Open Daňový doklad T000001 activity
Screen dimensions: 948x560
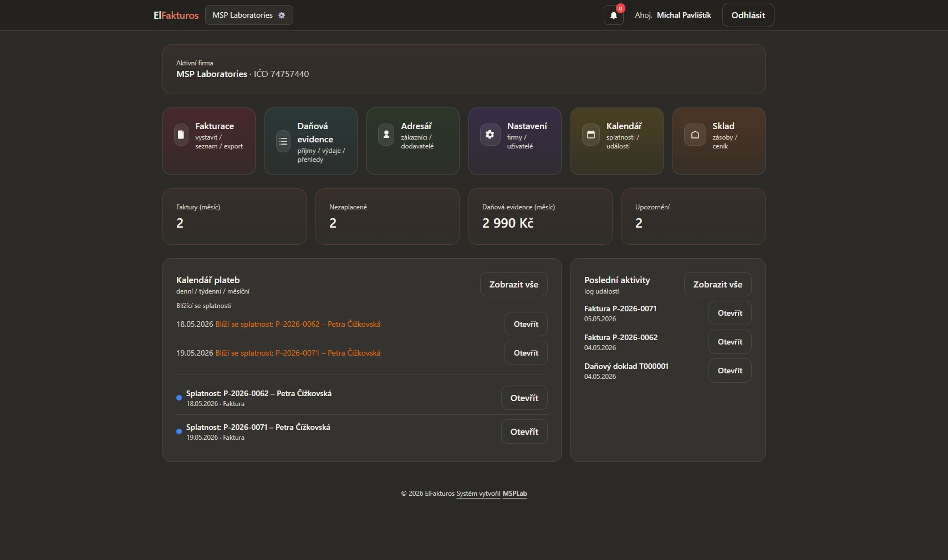tap(730, 371)
